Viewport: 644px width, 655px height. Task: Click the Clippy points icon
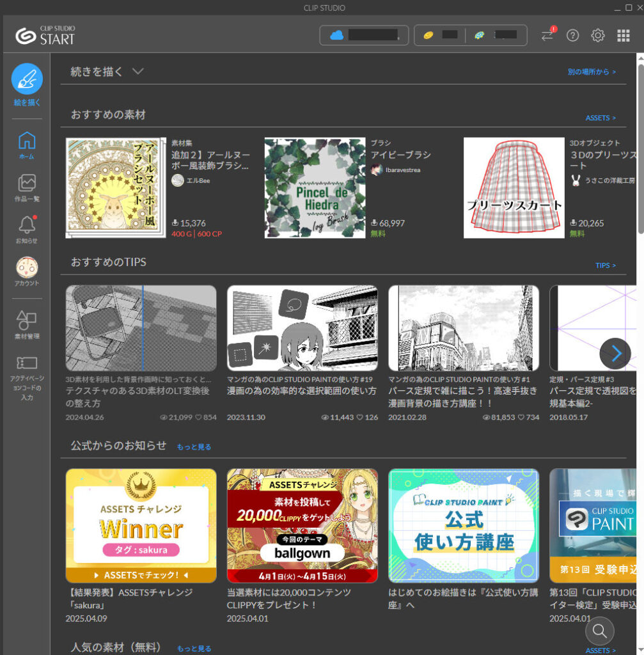coord(480,35)
